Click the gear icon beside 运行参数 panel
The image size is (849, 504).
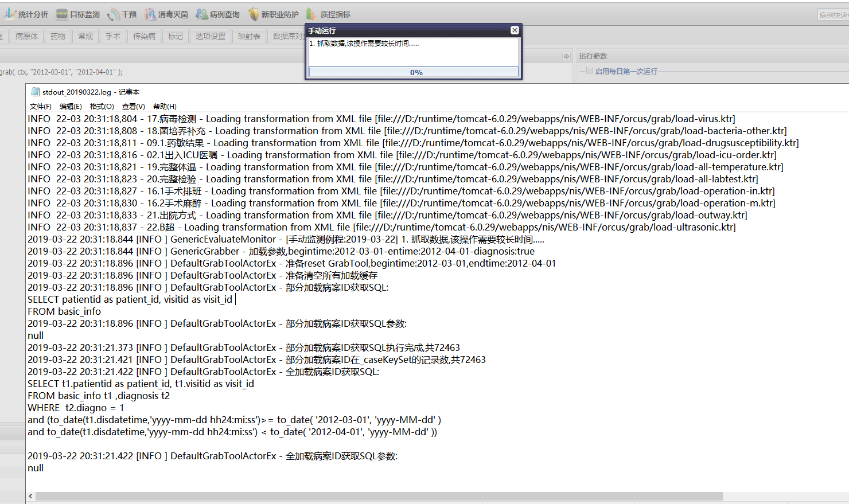(566, 56)
